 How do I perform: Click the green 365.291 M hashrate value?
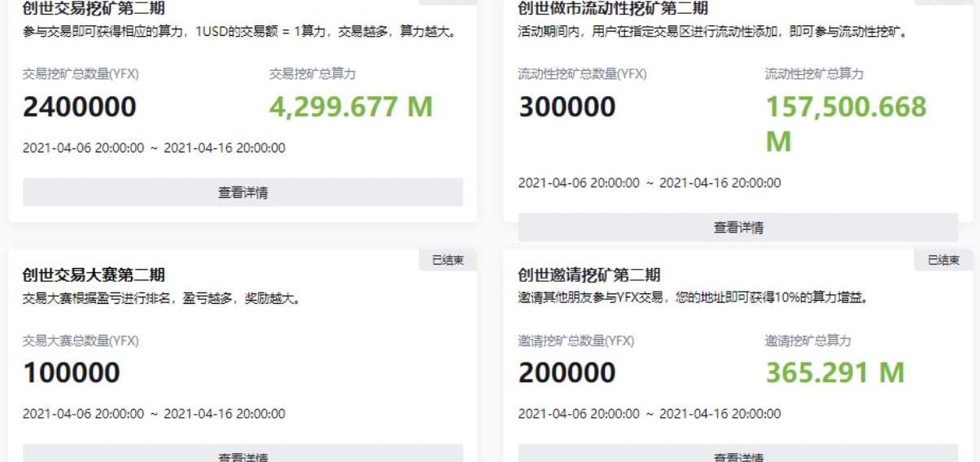(x=834, y=373)
